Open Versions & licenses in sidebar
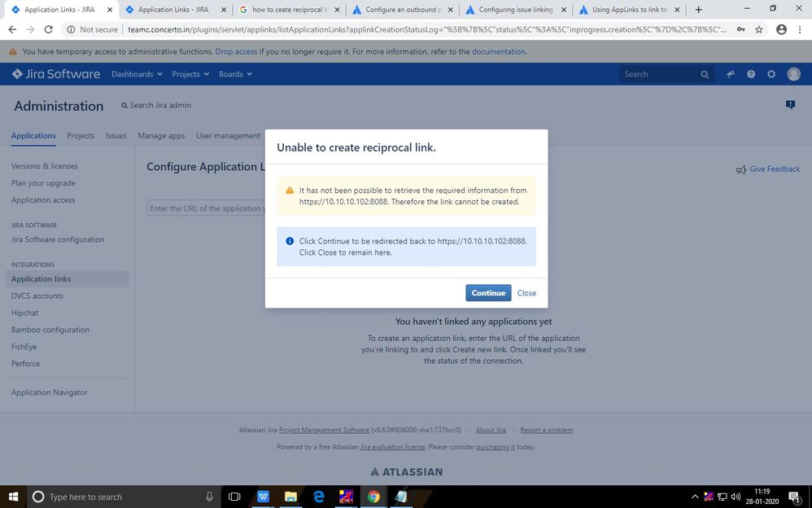Screen dimensions: 812x508 coord(45,166)
